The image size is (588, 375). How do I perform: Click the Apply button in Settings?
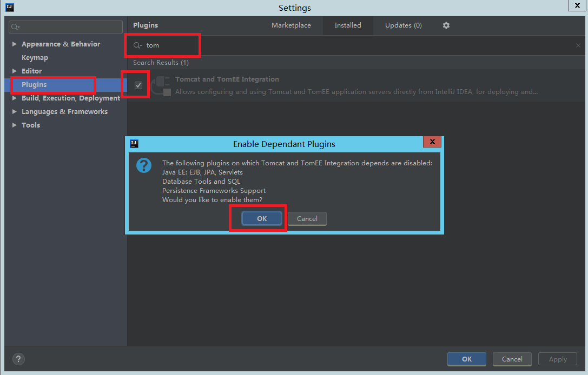point(558,359)
